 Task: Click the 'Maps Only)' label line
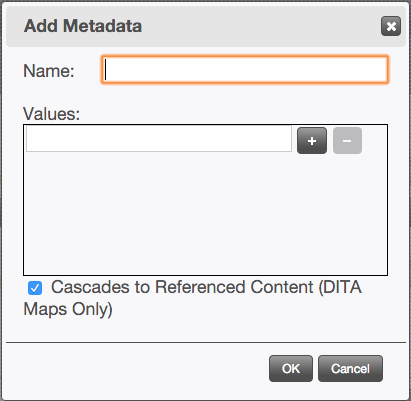point(68,309)
